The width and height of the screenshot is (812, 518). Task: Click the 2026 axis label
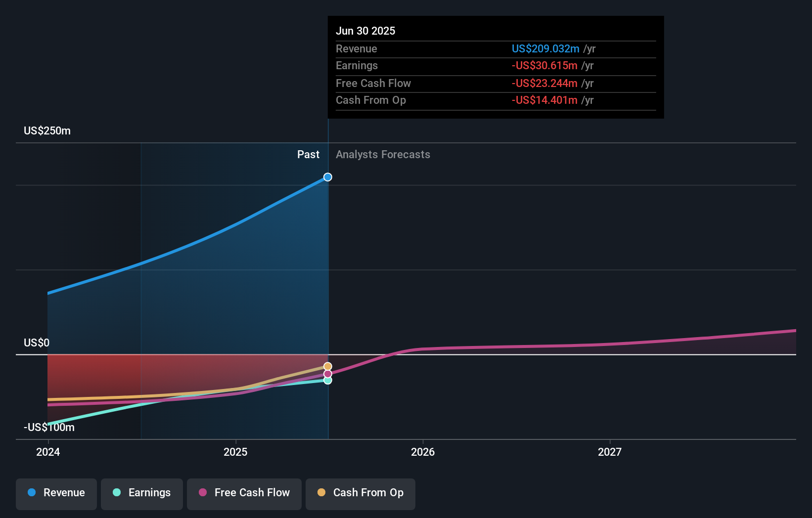424,451
